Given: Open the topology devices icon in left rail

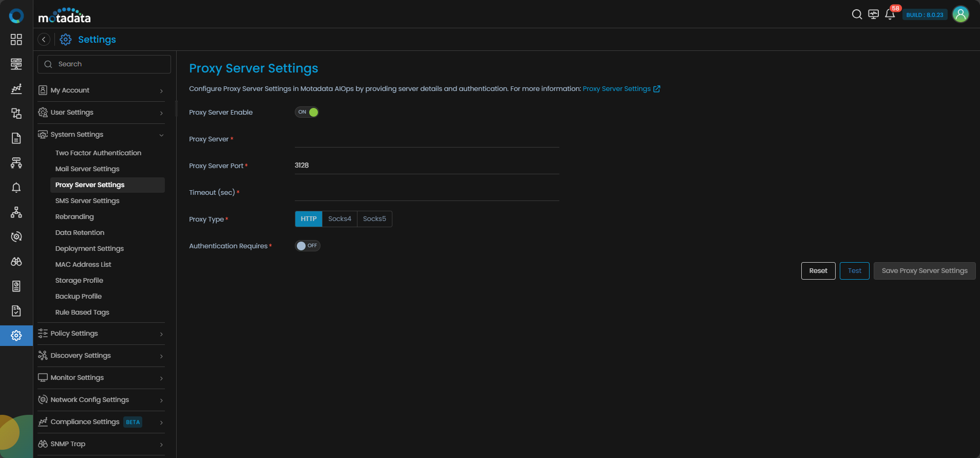Looking at the screenshot, I should point(16,114).
